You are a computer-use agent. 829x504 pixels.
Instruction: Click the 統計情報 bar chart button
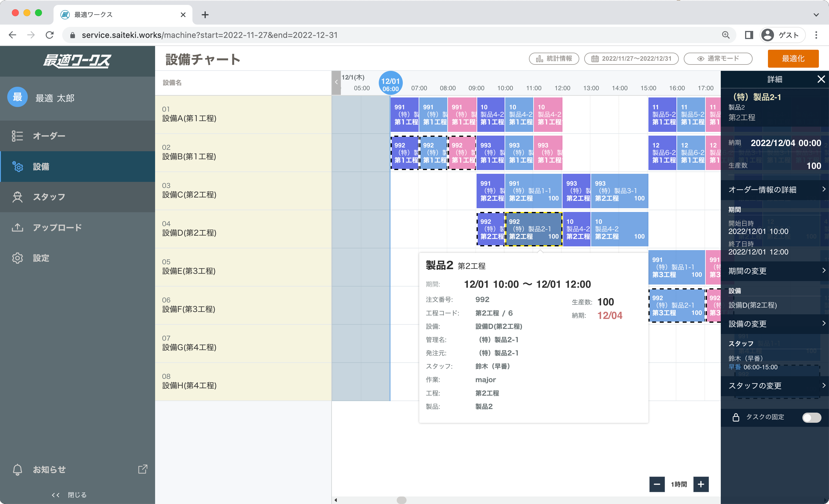coord(554,58)
